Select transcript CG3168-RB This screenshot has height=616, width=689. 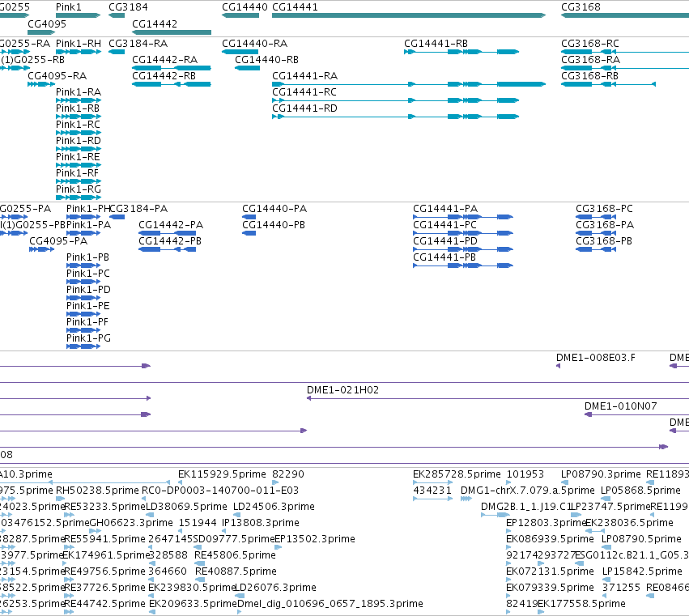609,84
